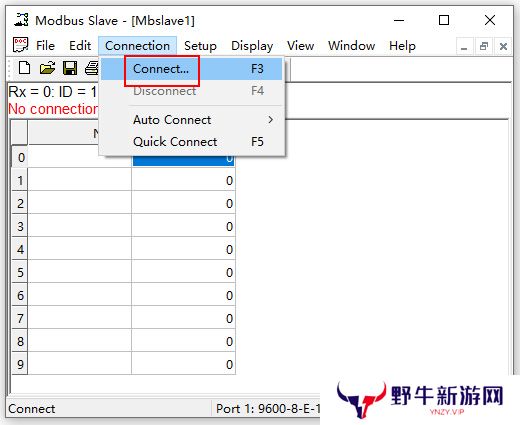
Task: Select row header 6
Action: point(20,295)
